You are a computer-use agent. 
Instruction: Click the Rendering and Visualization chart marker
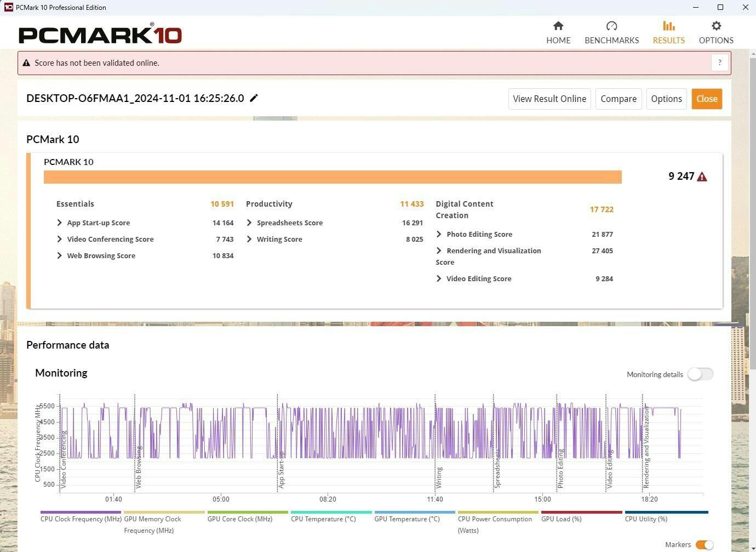pos(646,448)
